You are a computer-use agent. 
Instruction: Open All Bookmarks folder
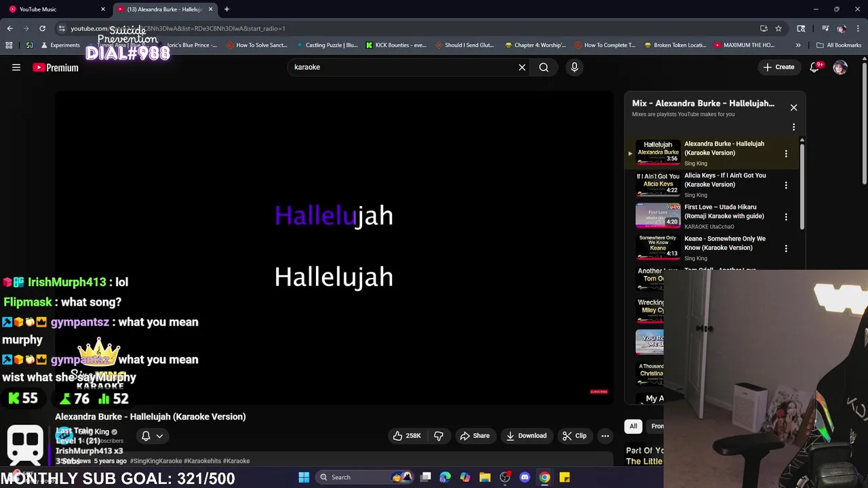839,45
